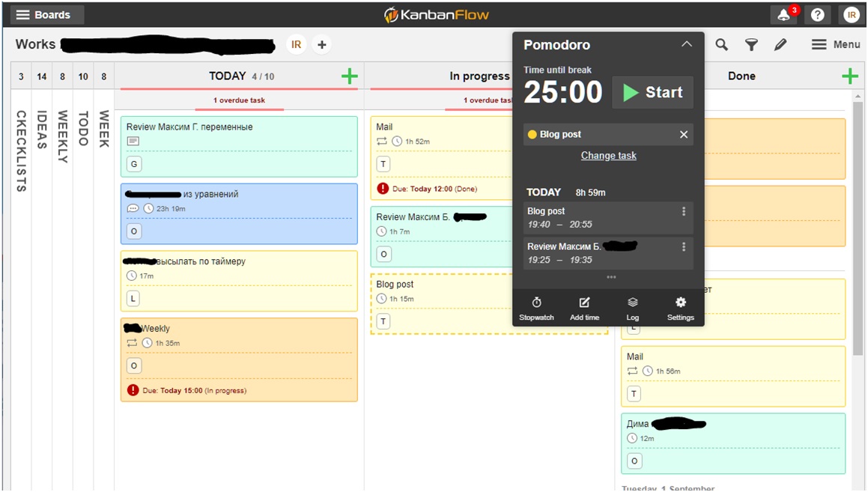Click the T badge on Blog post card
This screenshot has width=868, height=492.
tap(383, 321)
